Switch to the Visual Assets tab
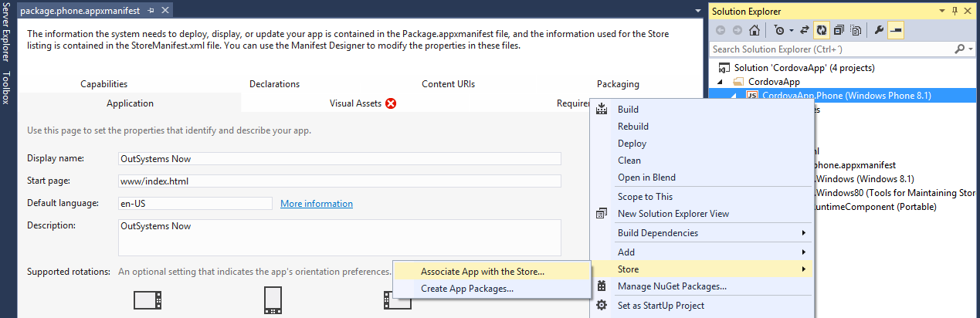This screenshot has width=980, height=318. pyautogui.click(x=355, y=103)
